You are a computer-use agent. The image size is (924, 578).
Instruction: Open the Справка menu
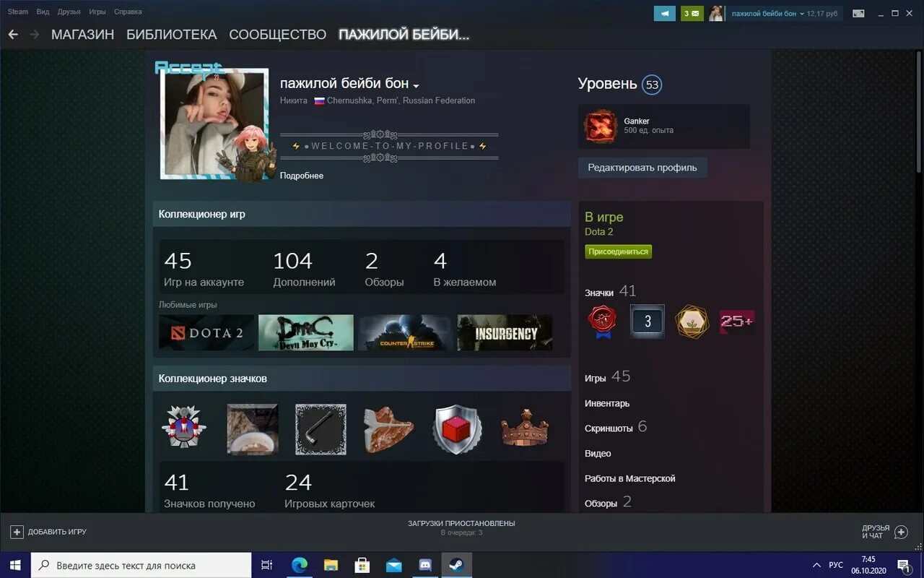pos(128,12)
